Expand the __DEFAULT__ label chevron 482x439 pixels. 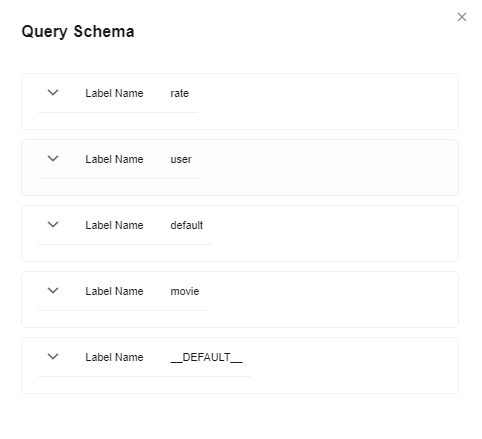[53, 356]
